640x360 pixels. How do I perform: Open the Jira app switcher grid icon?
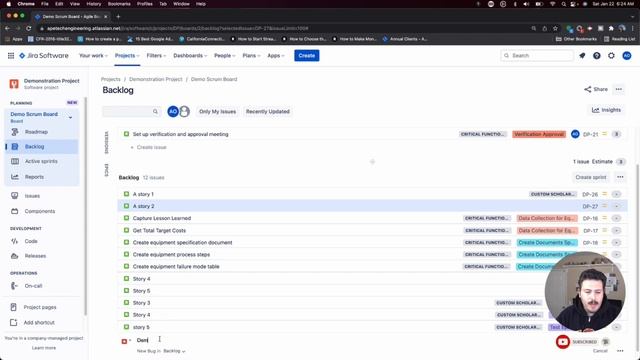(11, 56)
